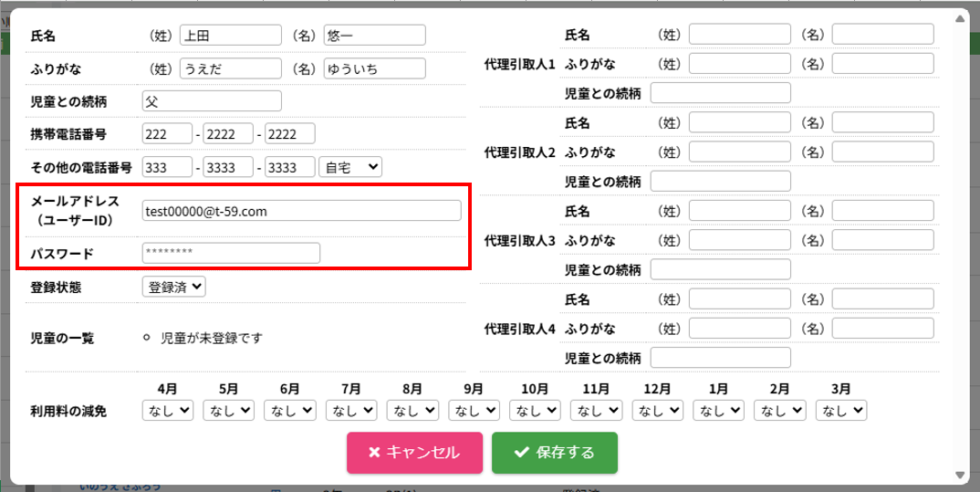The image size is (980, 492).
Task: Click 代理引取人4 furigana given name field
Action: coord(882,327)
